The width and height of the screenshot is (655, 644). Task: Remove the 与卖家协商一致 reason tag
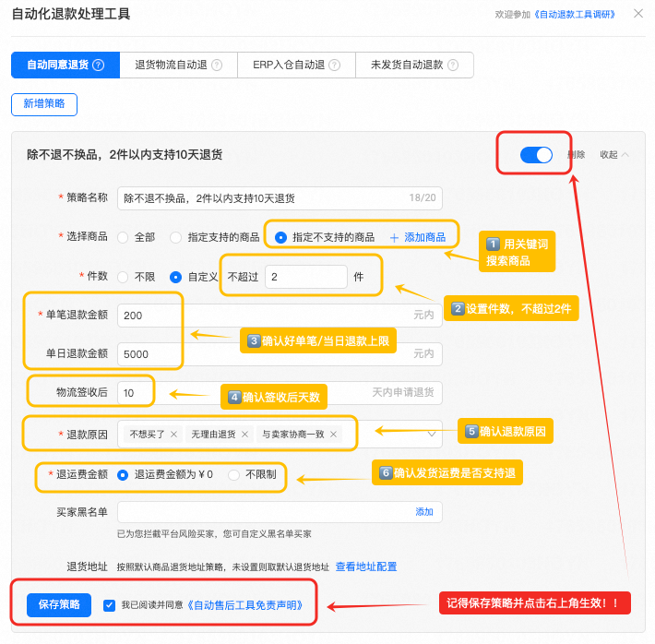pyautogui.click(x=333, y=434)
